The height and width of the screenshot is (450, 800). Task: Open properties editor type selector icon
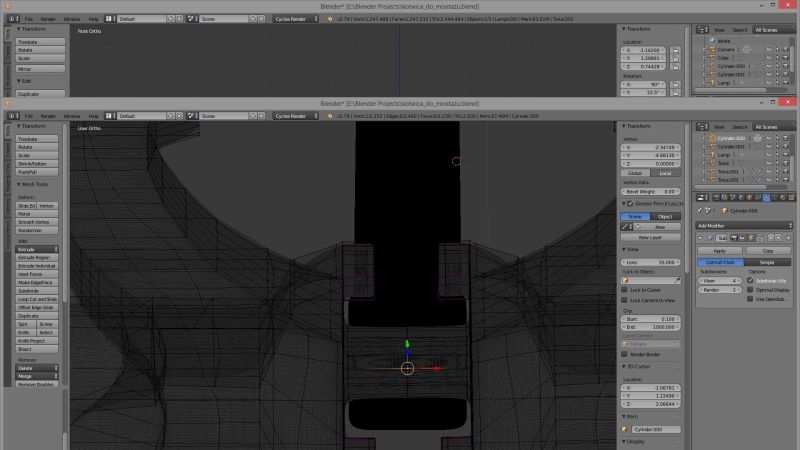[703, 197]
